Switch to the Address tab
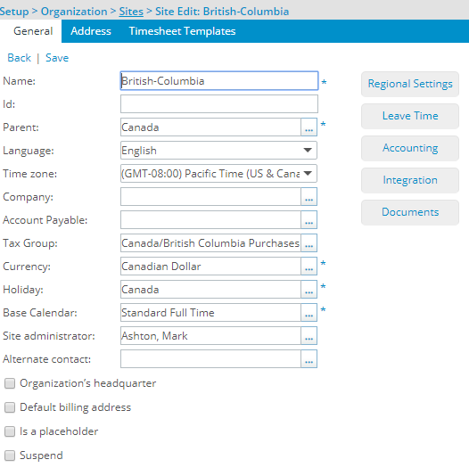The image size is (469, 476). click(91, 31)
